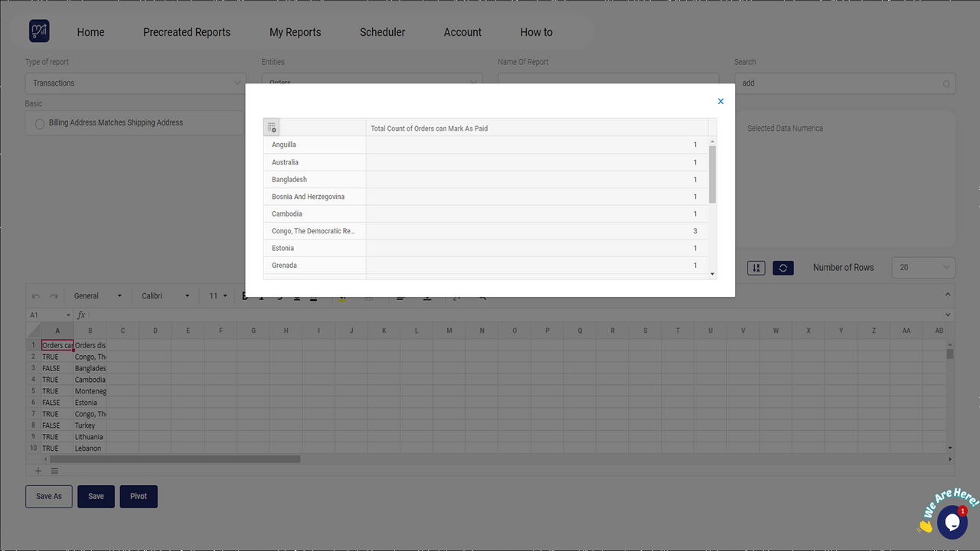Viewport: 980px width, 551px height.
Task: Add a new sheet with plus icon
Action: click(38, 471)
